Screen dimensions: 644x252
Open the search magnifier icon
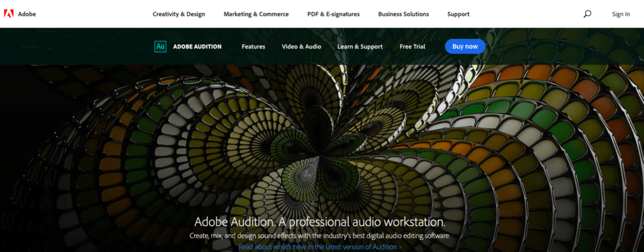pyautogui.click(x=587, y=14)
